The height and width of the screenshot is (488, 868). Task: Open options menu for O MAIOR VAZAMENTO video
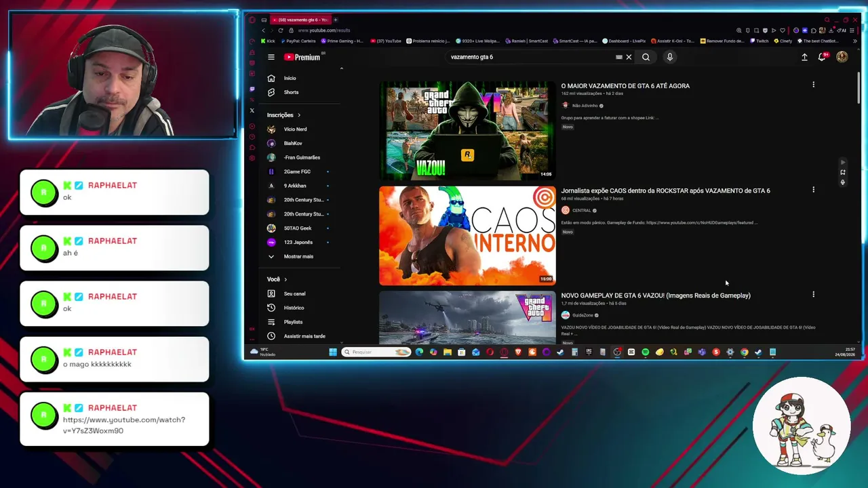click(813, 85)
